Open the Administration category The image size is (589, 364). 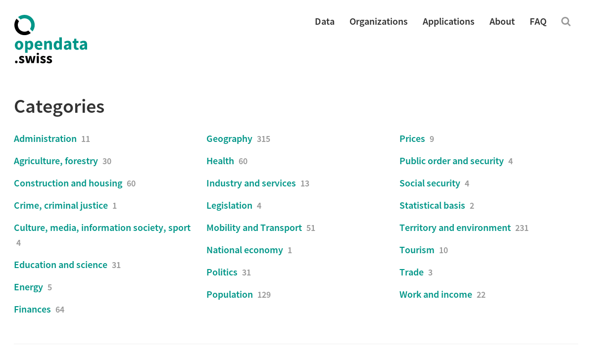(x=45, y=139)
